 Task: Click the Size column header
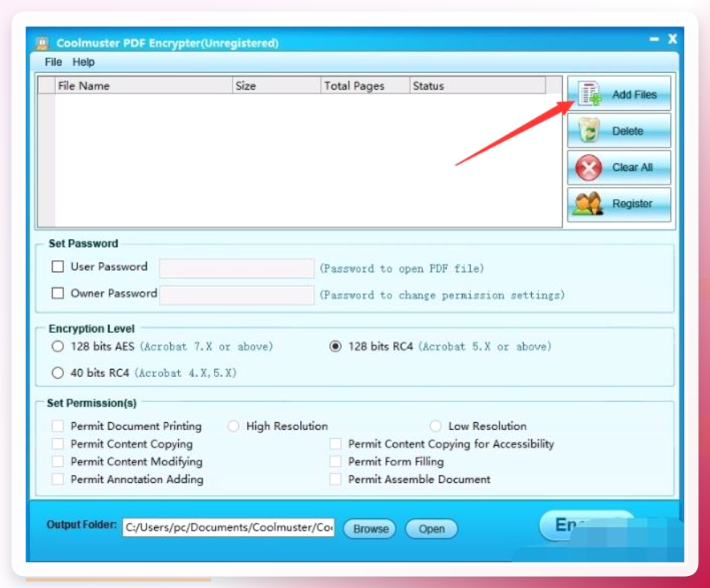pyautogui.click(x=277, y=86)
